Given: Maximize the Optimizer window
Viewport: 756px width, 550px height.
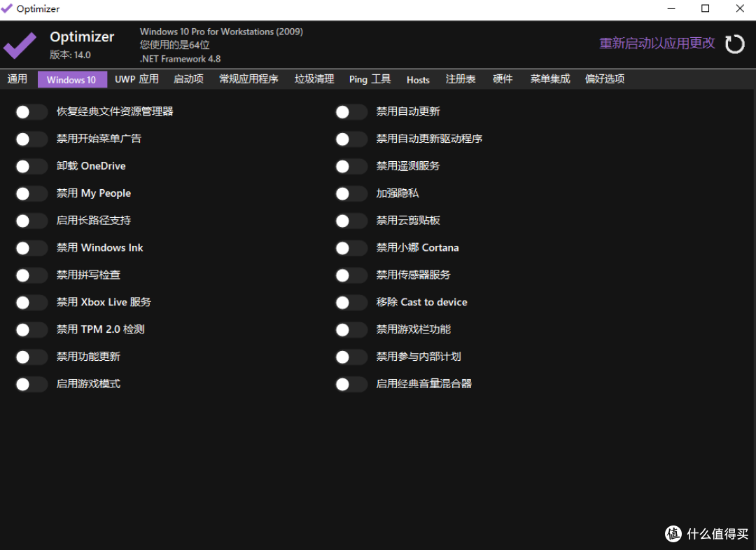Looking at the screenshot, I should (x=705, y=8).
